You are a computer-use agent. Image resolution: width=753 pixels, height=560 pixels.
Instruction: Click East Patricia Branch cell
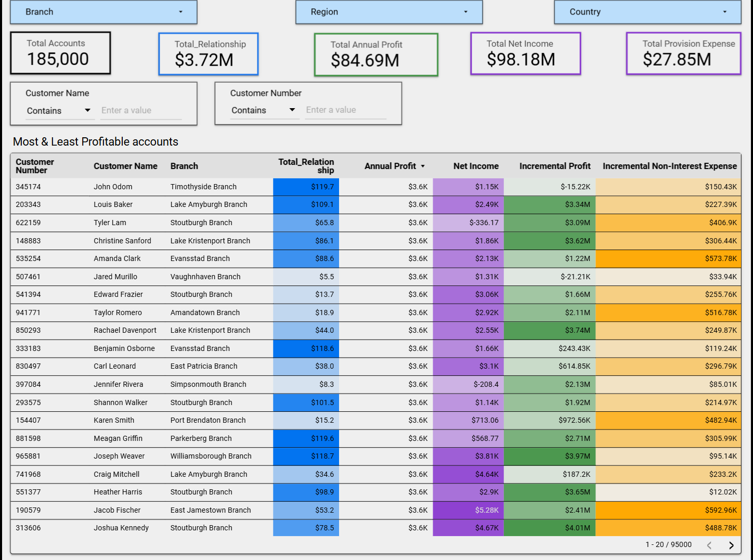coord(204,366)
